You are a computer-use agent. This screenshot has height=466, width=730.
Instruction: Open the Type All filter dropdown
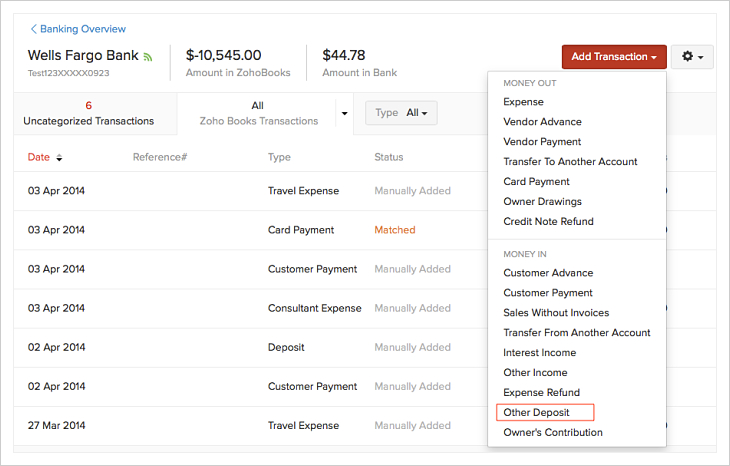401,113
